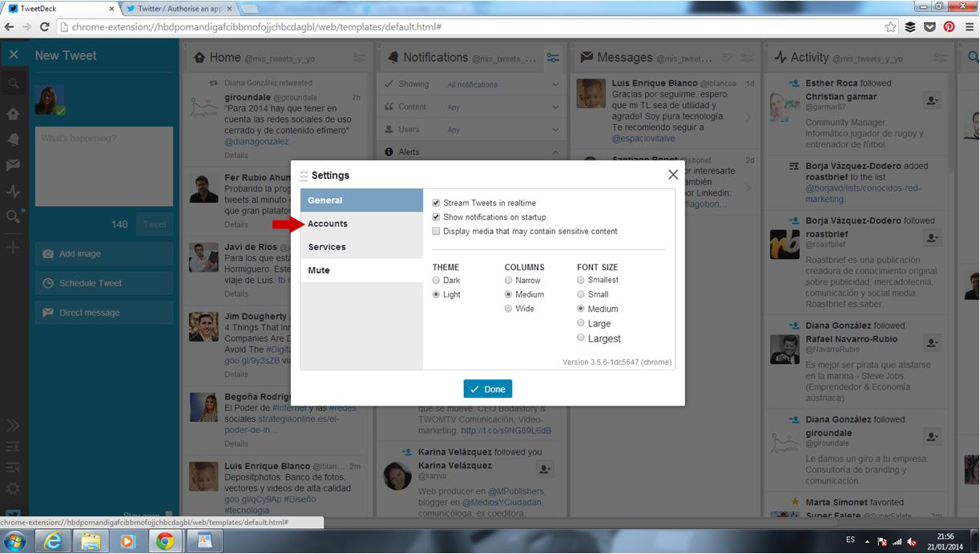The height and width of the screenshot is (554, 980).
Task: Uncheck Stream Tweets in realtime
Action: point(436,203)
